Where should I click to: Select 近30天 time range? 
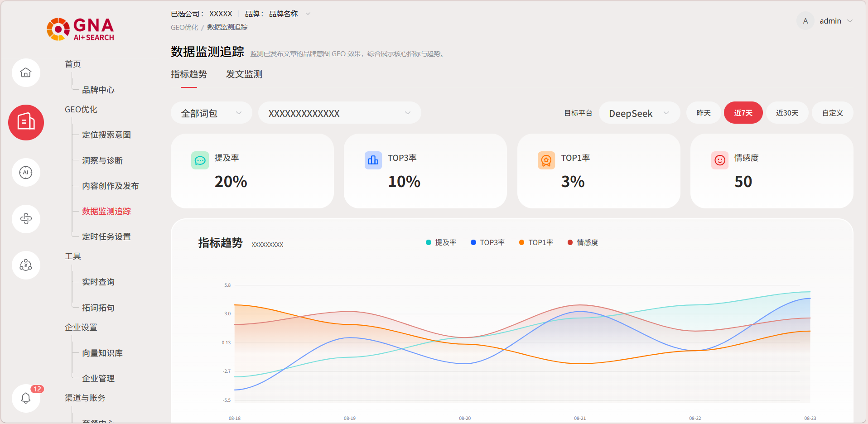pyautogui.click(x=787, y=113)
